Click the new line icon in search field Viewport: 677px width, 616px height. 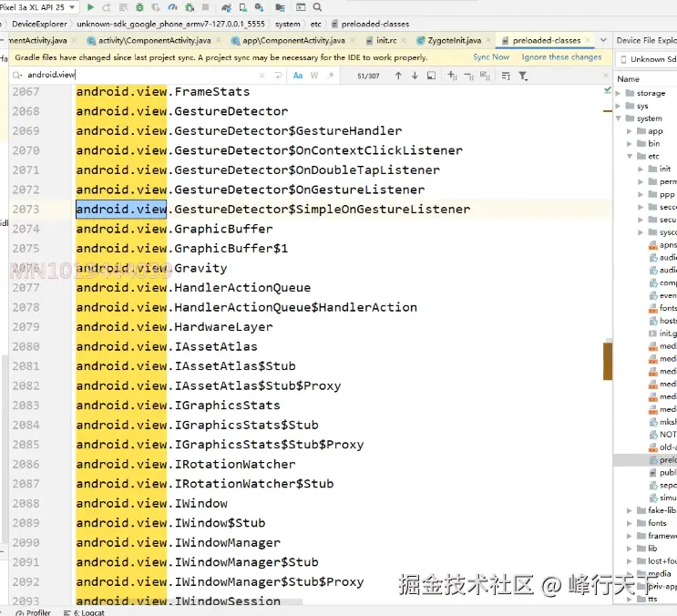coord(278,75)
